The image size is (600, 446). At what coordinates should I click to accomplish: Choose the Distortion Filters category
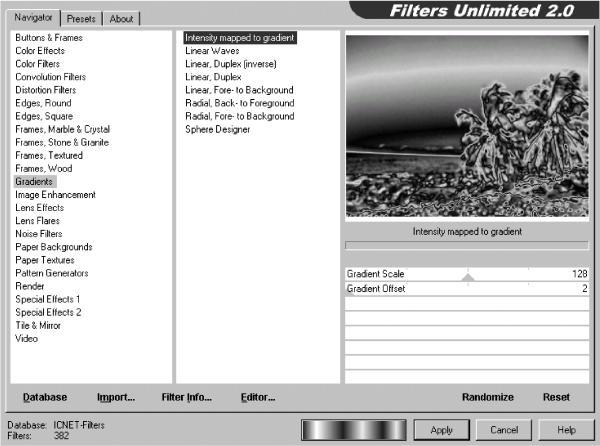click(46, 90)
